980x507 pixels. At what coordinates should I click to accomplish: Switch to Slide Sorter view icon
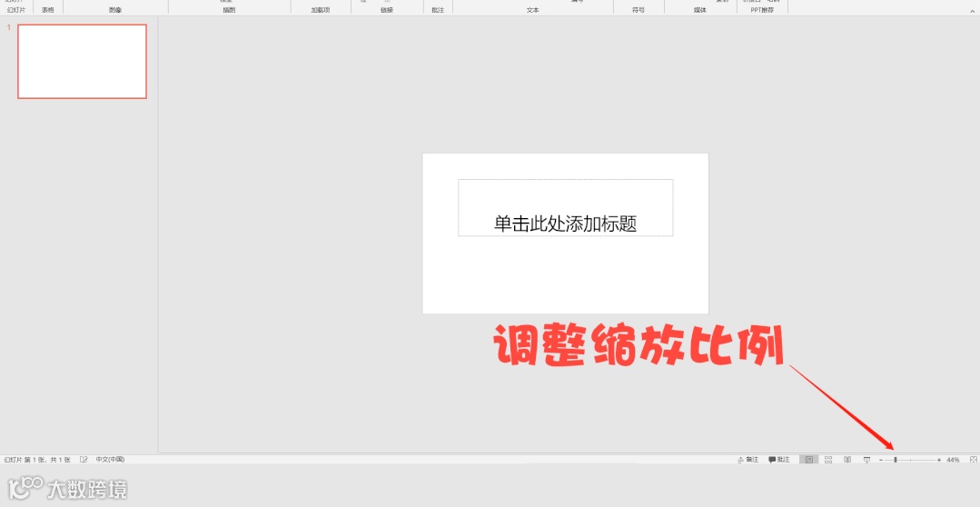828,460
